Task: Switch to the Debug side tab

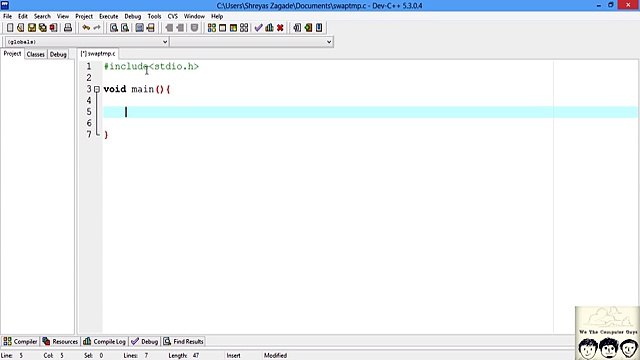Action: 58,54
